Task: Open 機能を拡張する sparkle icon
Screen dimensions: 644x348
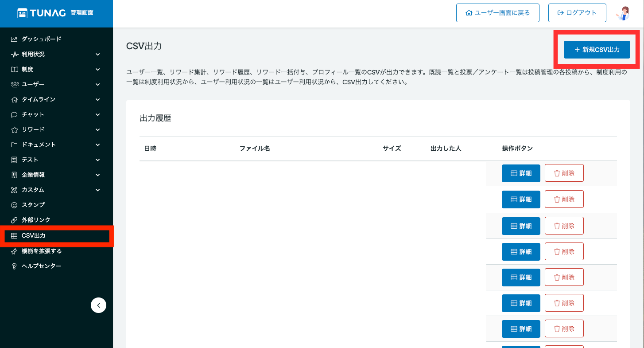Action: 14,251
